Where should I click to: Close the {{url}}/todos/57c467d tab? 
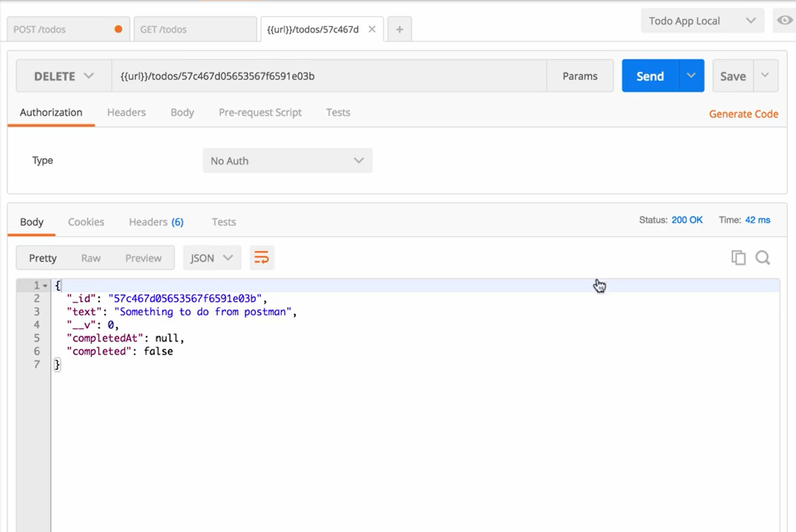[372, 29]
